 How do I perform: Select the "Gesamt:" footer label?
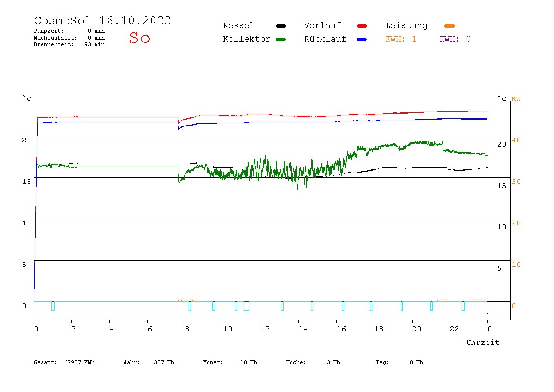click(x=45, y=362)
